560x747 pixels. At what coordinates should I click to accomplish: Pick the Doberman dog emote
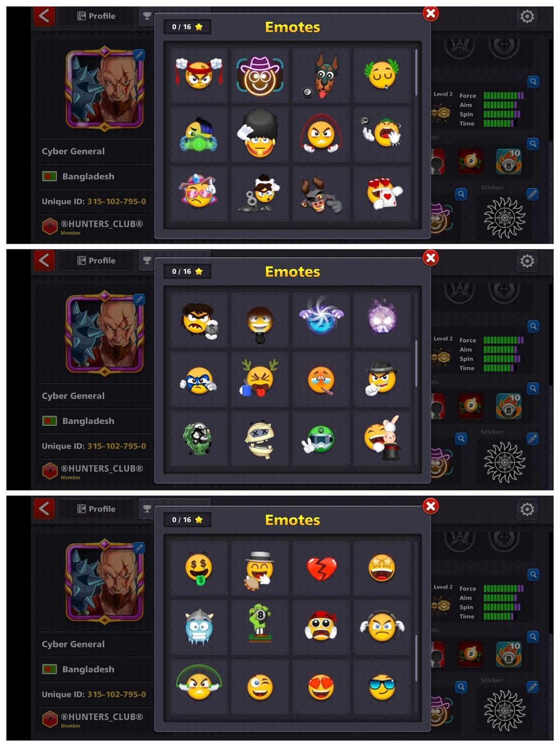[x=321, y=75]
